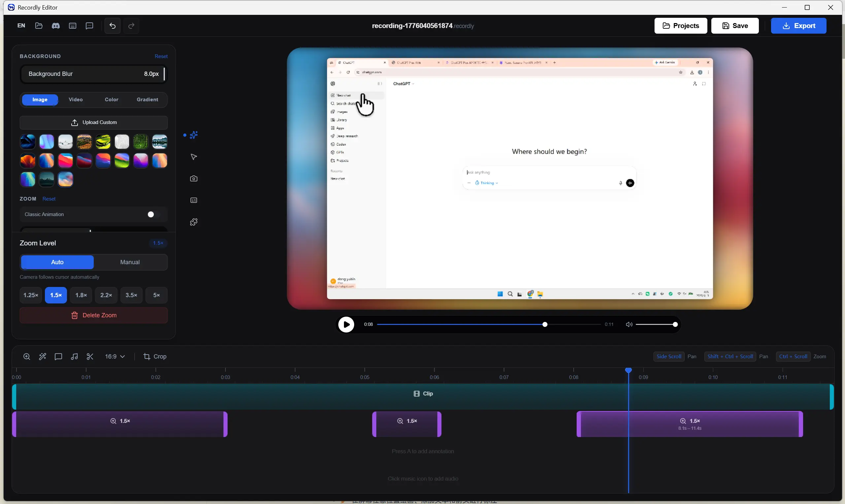Mute audio via speaker icon
The width and height of the screenshot is (845, 504).
click(x=629, y=324)
